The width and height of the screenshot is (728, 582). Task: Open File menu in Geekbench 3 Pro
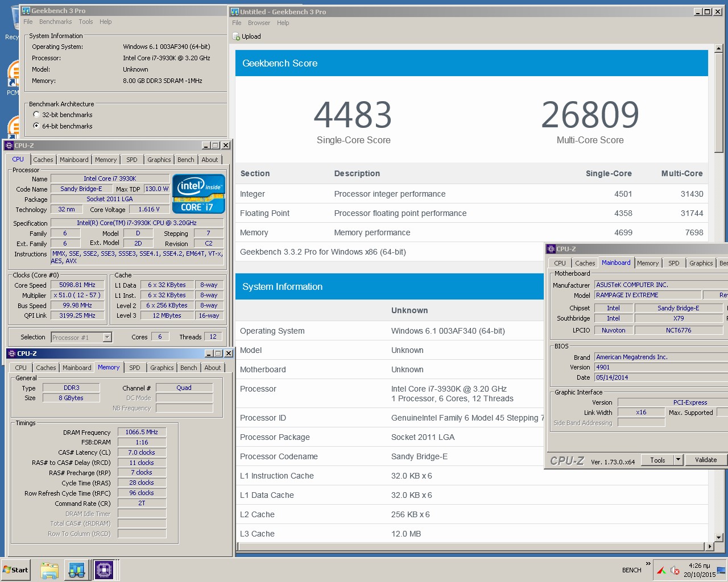click(28, 22)
